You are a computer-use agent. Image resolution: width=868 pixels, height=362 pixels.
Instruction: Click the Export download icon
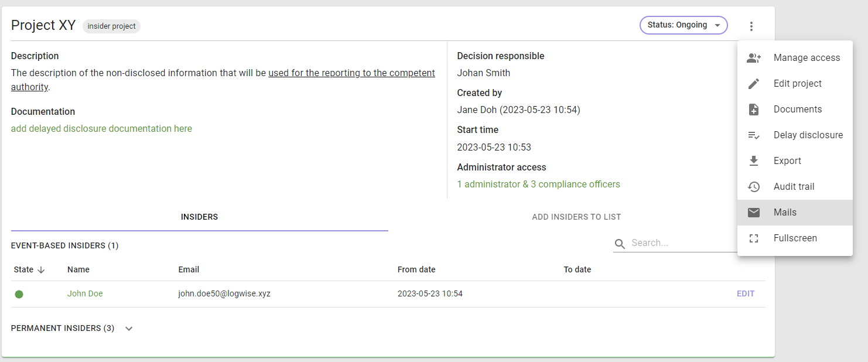click(x=754, y=161)
